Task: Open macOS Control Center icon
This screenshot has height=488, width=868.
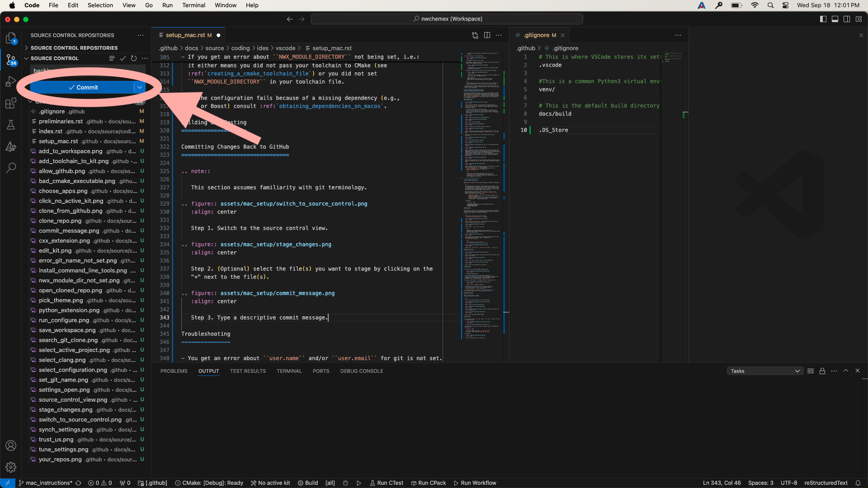Action: click(x=786, y=5)
